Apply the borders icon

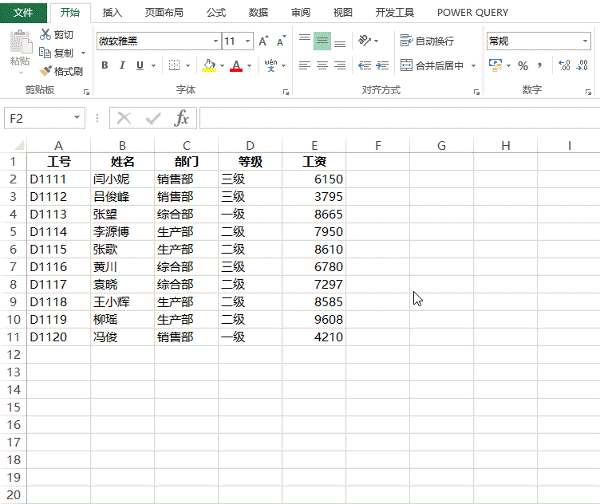(x=174, y=65)
